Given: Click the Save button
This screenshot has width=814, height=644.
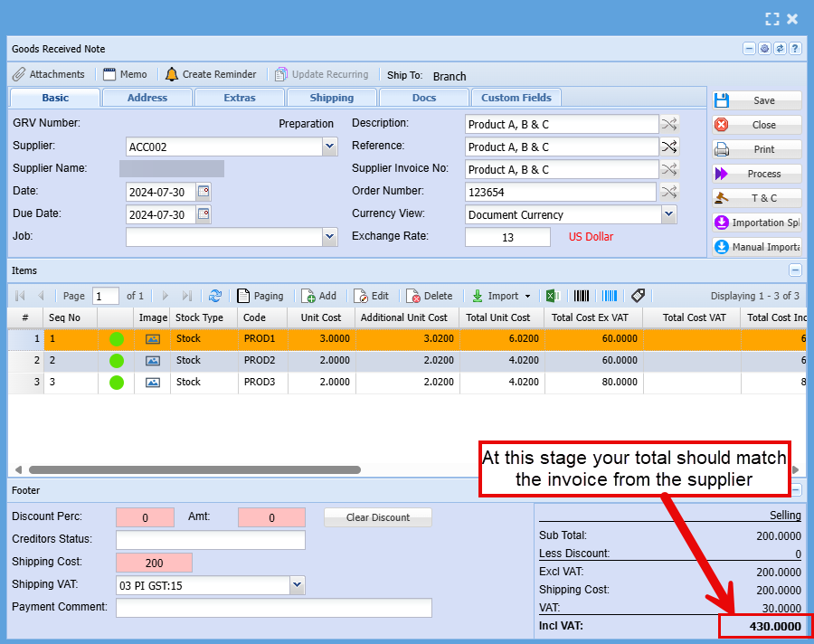Looking at the screenshot, I should point(757,100).
